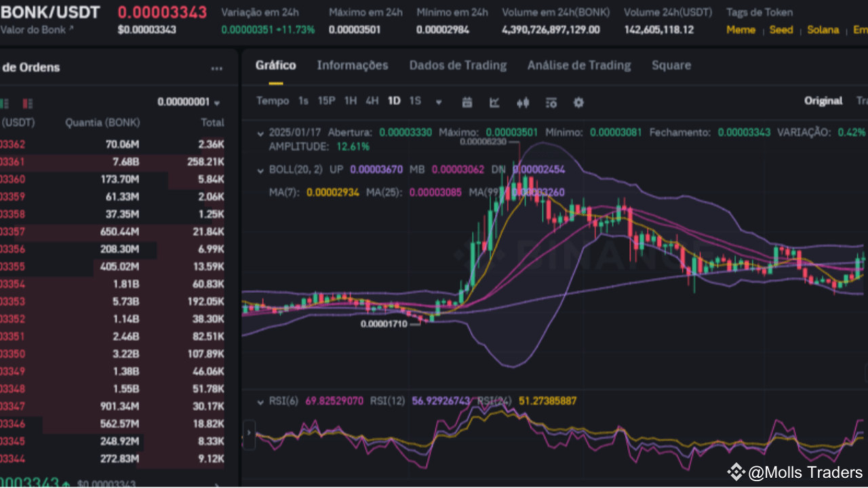
Task: Show buy orders only view
Action: [4, 104]
